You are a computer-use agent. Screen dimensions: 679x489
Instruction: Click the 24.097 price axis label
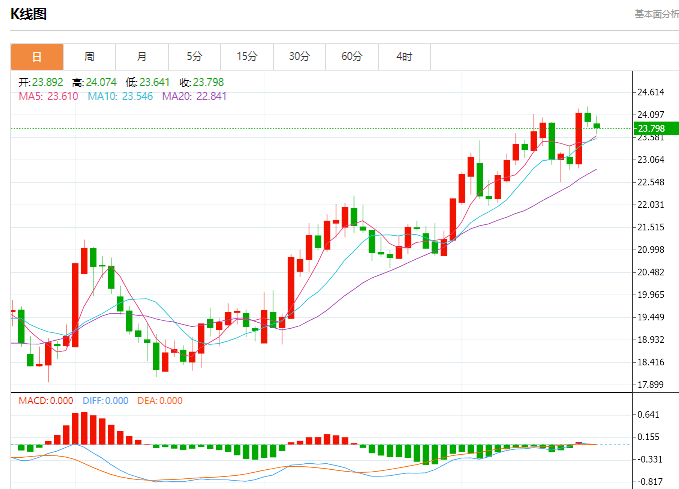click(650, 114)
